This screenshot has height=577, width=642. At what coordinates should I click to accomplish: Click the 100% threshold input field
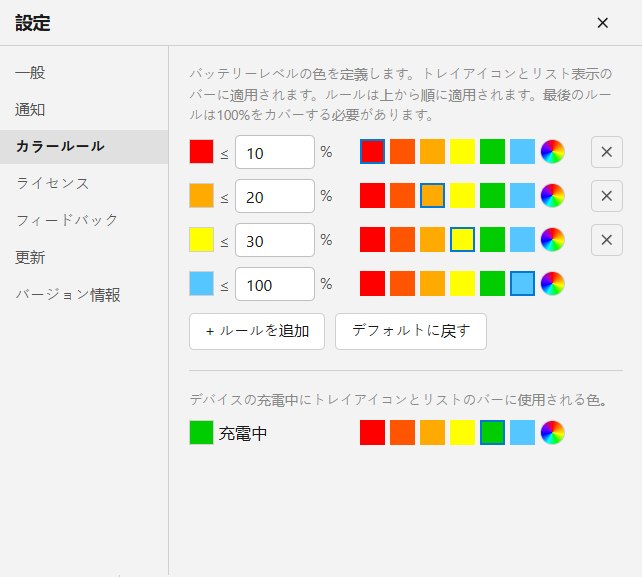point(275,284)
